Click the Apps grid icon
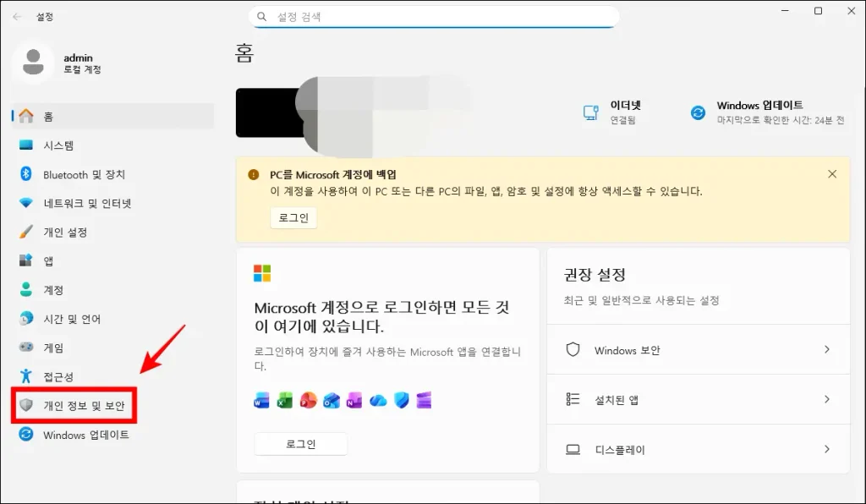This screenshot has height=504, width=866. point(26,260)
